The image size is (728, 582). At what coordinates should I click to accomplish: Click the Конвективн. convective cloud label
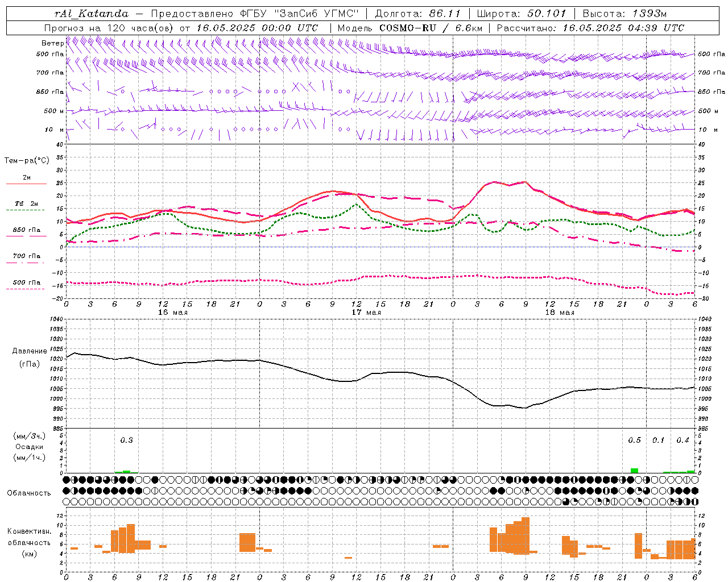point(29,531)
